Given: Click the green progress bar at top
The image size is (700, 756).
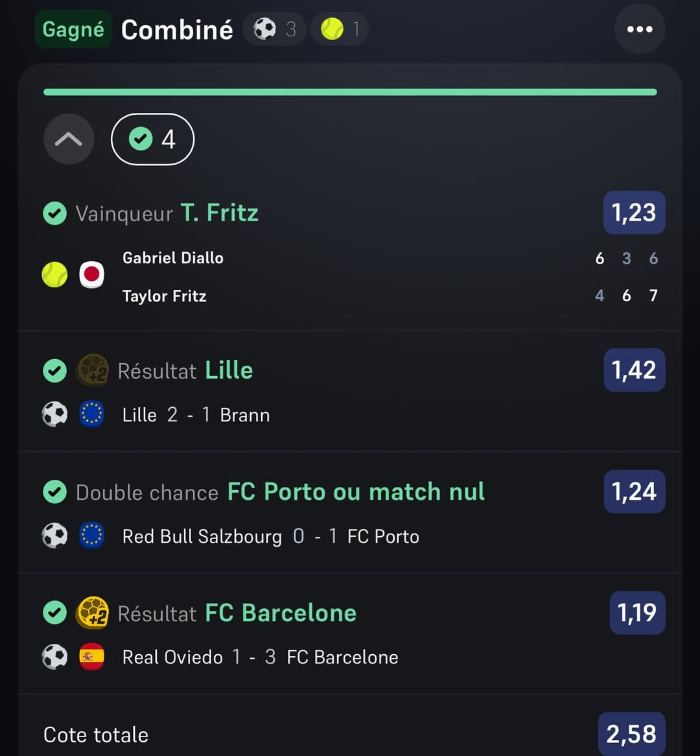Looking at the screenshot, I should (350, 92).
